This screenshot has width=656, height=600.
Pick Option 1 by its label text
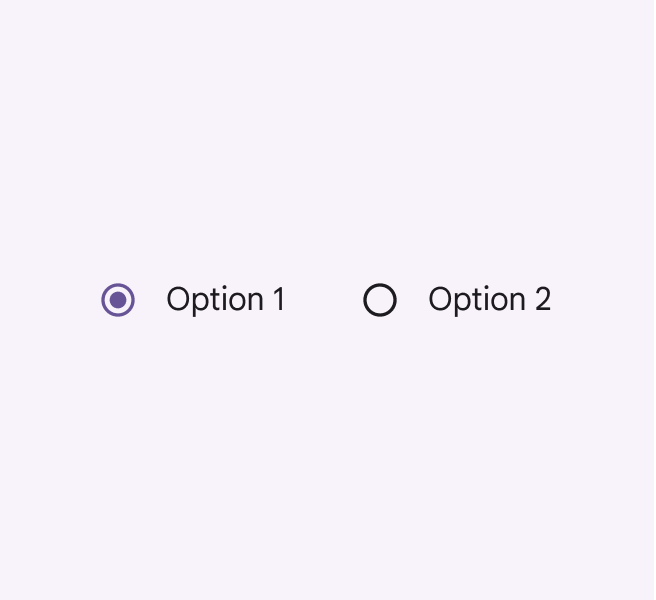(225, 299)
